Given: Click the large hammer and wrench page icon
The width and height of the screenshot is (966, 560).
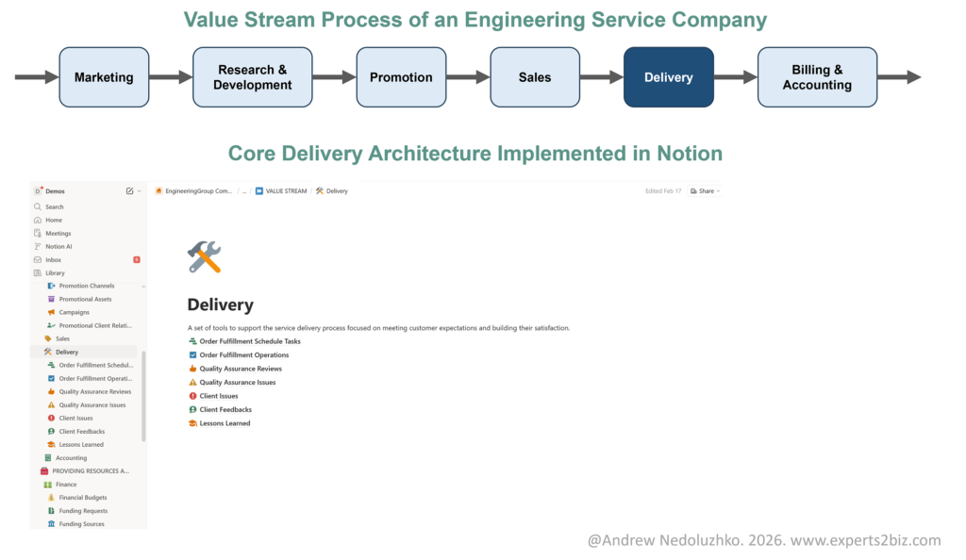Looking at the screenshot, I should point(204,256).
